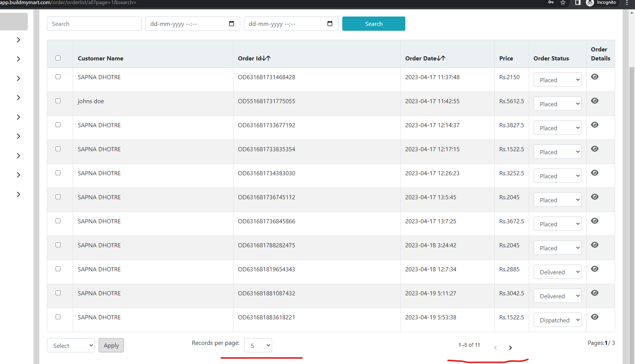Image resolution: width=635 pixels, height=364 pixels.
Task: Click the Apply button
Action: [111, 345]
